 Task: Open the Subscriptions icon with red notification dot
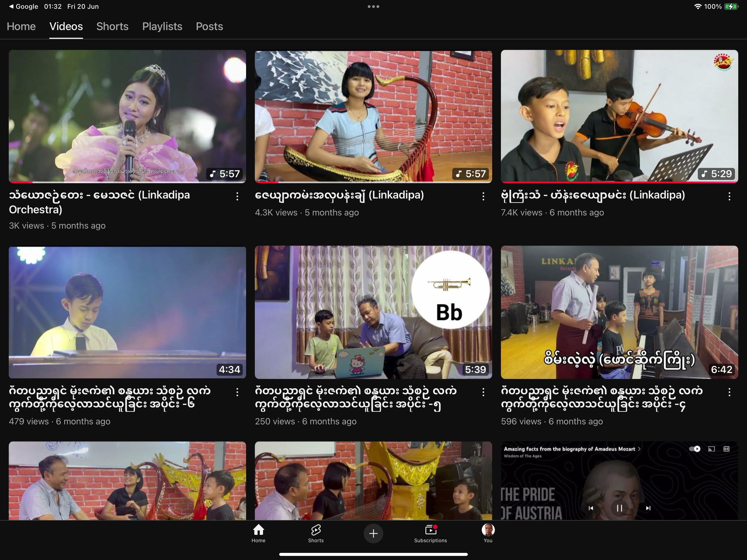430,533
